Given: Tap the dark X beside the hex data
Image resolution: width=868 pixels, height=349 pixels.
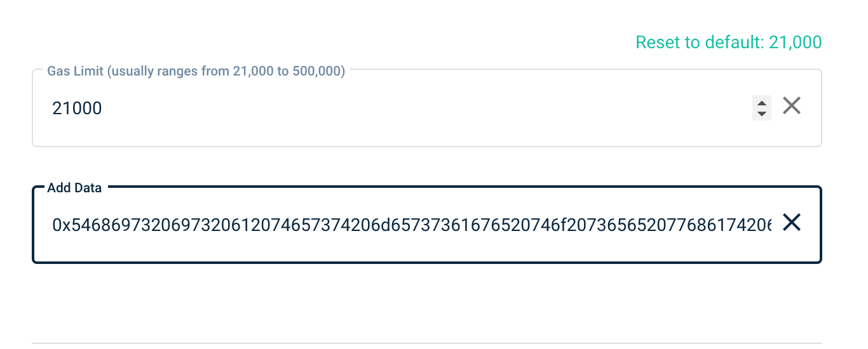Looking at the screenshot, I should pyautogui.click(x=791, y=222).
